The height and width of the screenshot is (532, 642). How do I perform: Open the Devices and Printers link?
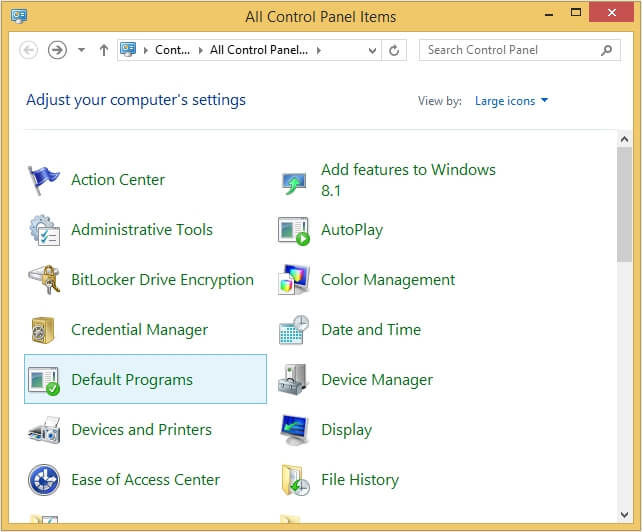(142, 430)
